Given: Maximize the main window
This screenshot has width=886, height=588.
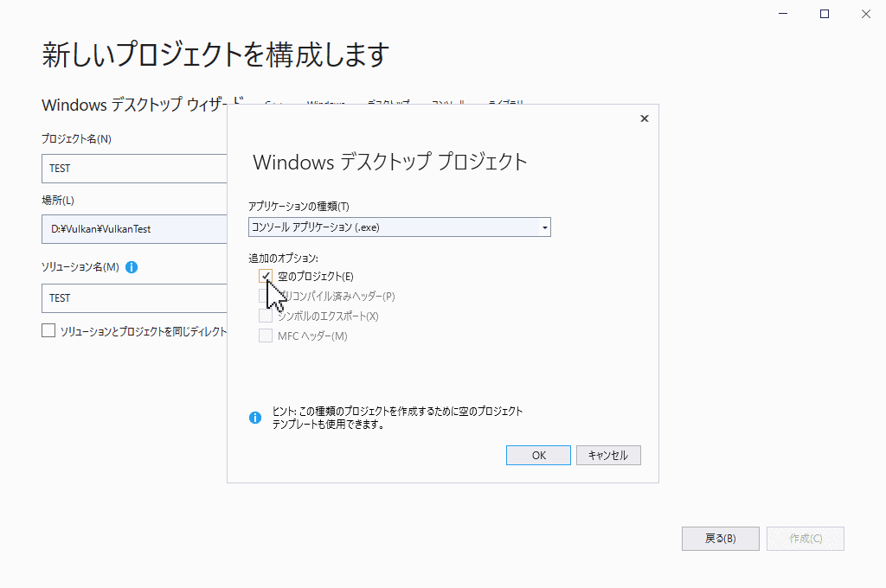Looking at the screenshot, I should [x=825, y=14].
